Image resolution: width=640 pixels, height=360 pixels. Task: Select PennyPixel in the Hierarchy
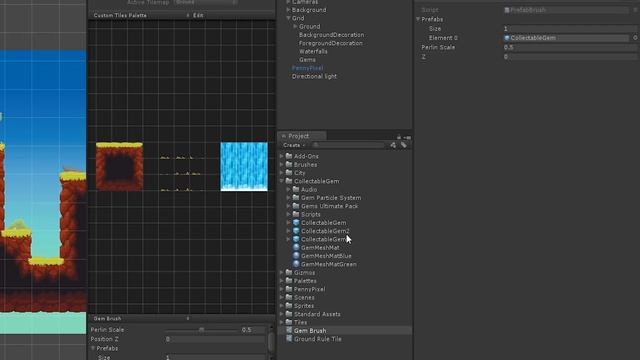coord(307,68)
